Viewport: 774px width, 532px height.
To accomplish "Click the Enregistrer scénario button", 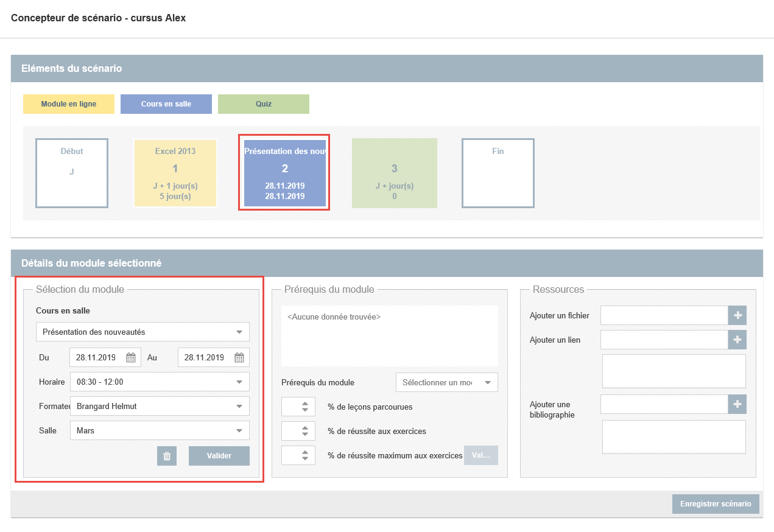I will tap(716, 504).
